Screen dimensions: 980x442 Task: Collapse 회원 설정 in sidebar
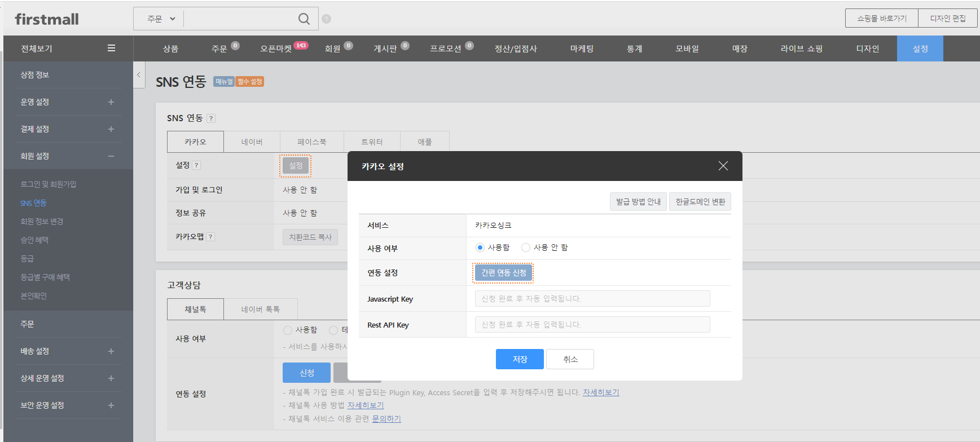click(111, 156)
